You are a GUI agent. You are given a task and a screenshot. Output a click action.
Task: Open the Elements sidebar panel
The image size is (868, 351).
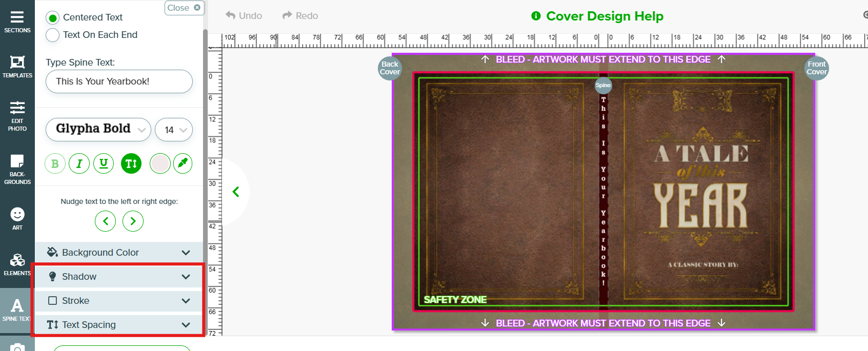[17, 264]
